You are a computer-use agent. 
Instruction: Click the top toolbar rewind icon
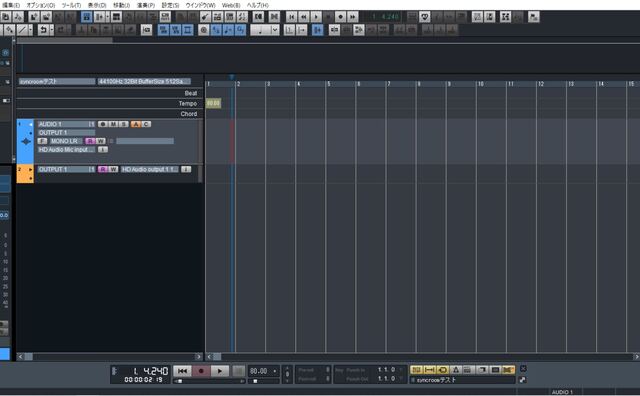304,17
